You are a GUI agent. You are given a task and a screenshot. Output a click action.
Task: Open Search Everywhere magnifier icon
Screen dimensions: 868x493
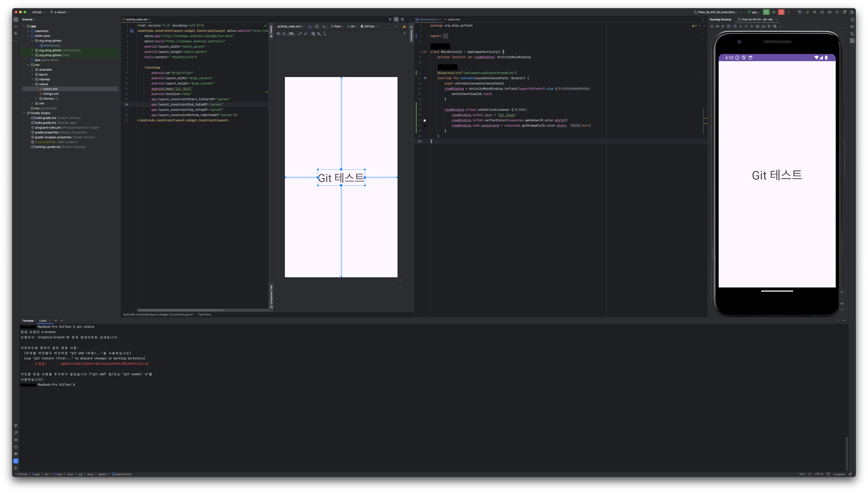(837, 12)
